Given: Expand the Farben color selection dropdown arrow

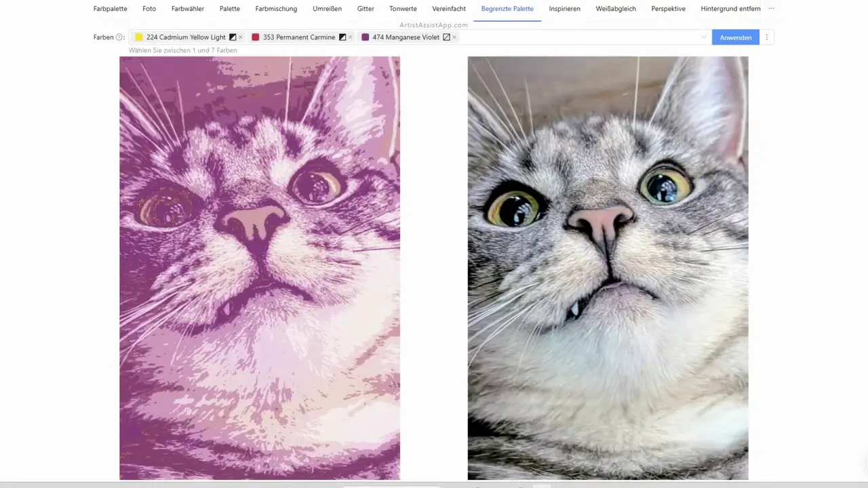Looking at the screenshot, I should 703,38.
